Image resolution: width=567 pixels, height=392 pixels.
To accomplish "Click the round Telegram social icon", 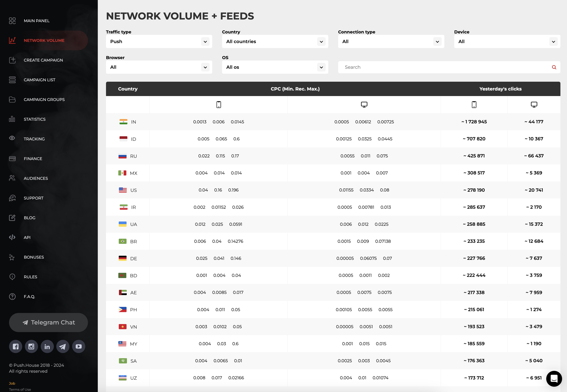I will coord(63,346).
